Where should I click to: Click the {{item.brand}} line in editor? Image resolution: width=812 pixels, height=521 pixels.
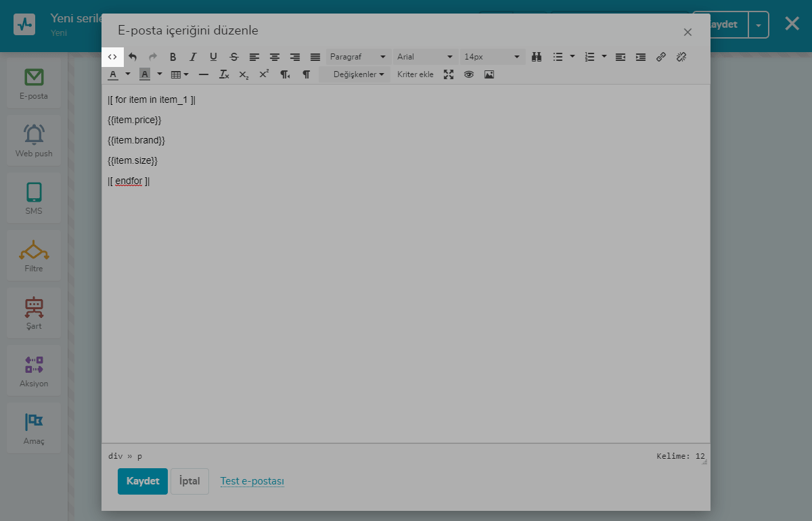[136, 140]
